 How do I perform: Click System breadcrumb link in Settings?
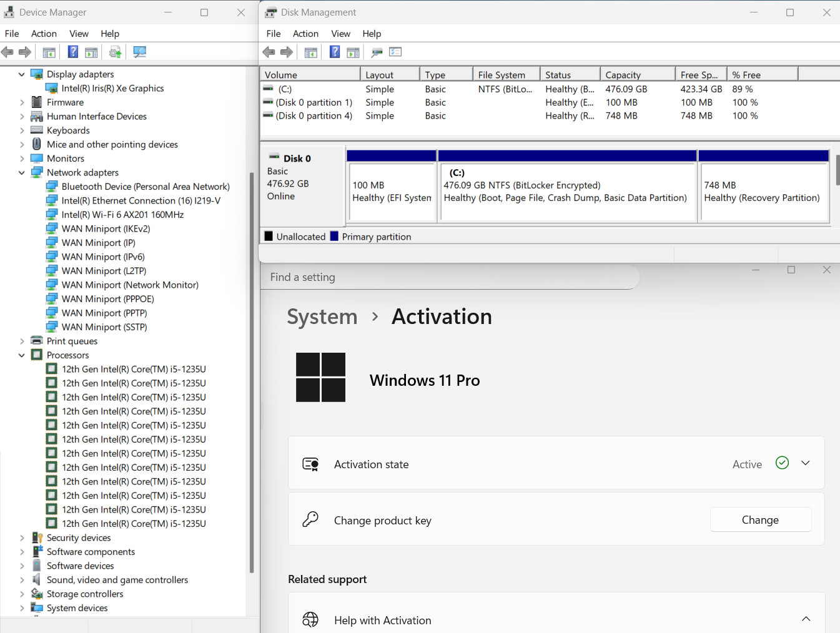(322, 316)
